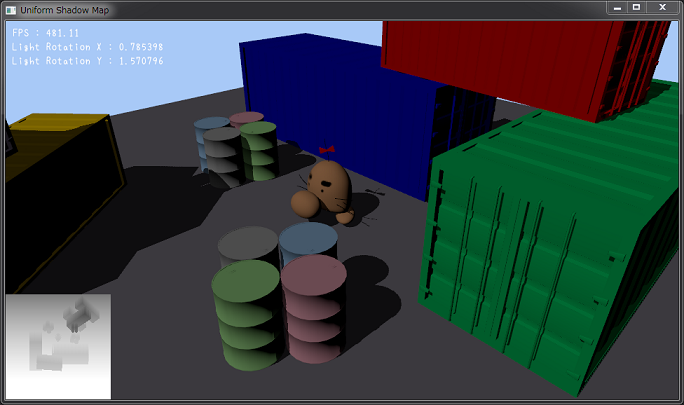Click the FPS counter readout

46,32
